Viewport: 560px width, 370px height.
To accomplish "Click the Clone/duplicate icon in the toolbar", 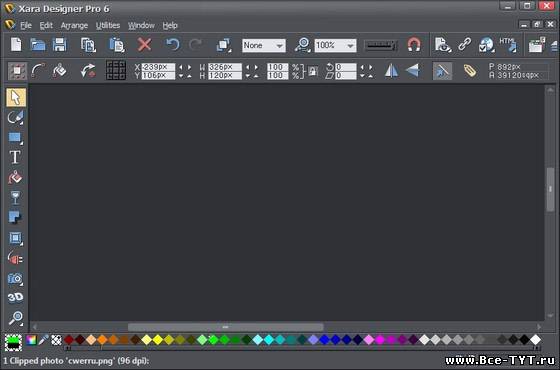I will tap(224, 45).
